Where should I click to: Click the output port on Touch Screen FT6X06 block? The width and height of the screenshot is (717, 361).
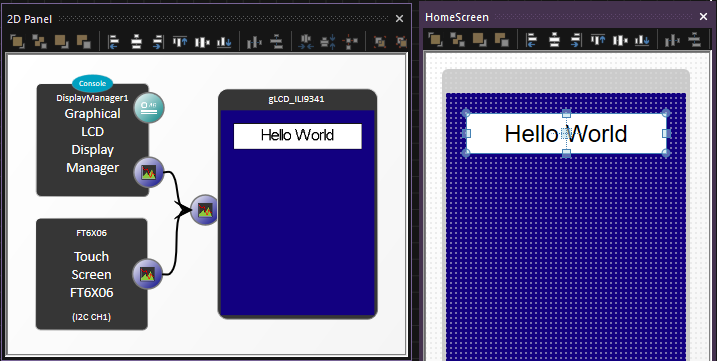pyautogui.click(x=148, y=274)
